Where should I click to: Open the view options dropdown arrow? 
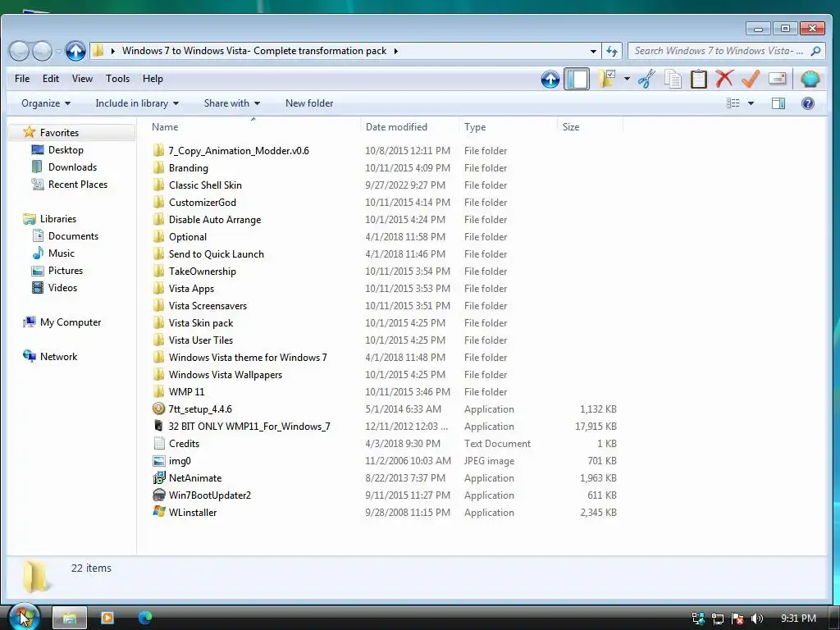tap(751, 103)
